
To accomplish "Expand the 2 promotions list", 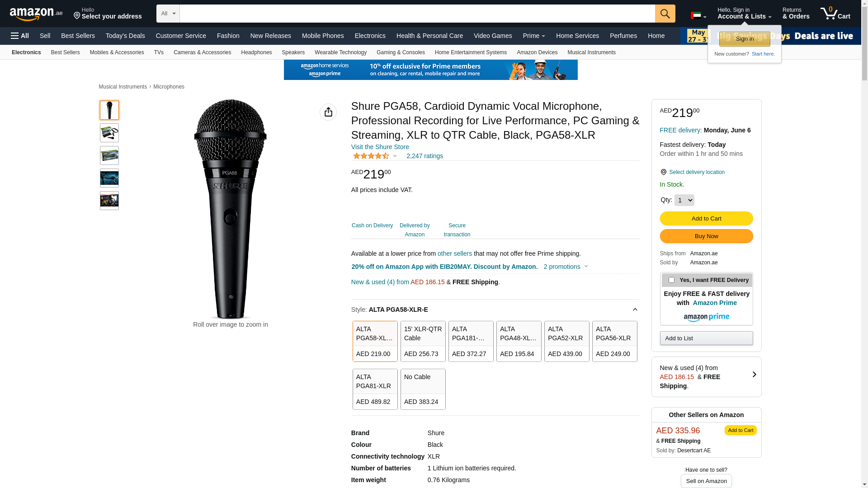I will coord(566,267).
